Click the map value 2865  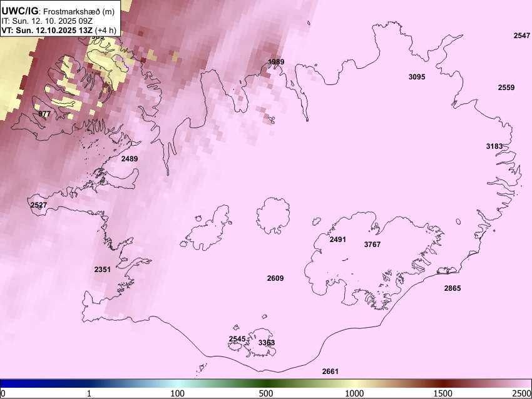click(x=453, y=288)
